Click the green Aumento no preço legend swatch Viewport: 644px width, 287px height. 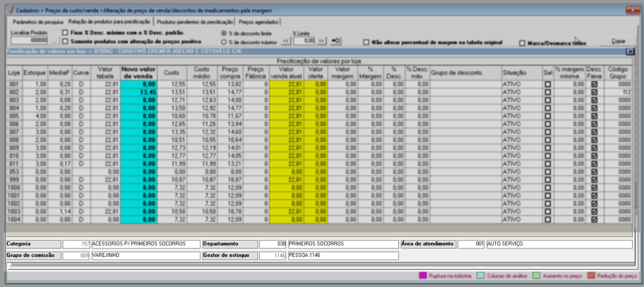[x=536, y=276]
